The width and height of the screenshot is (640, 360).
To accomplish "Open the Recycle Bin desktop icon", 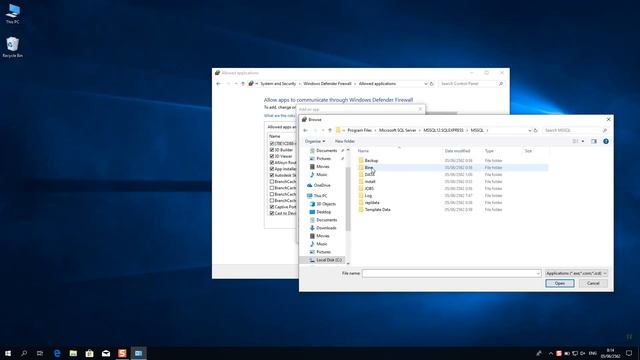I will coord(12,47).
